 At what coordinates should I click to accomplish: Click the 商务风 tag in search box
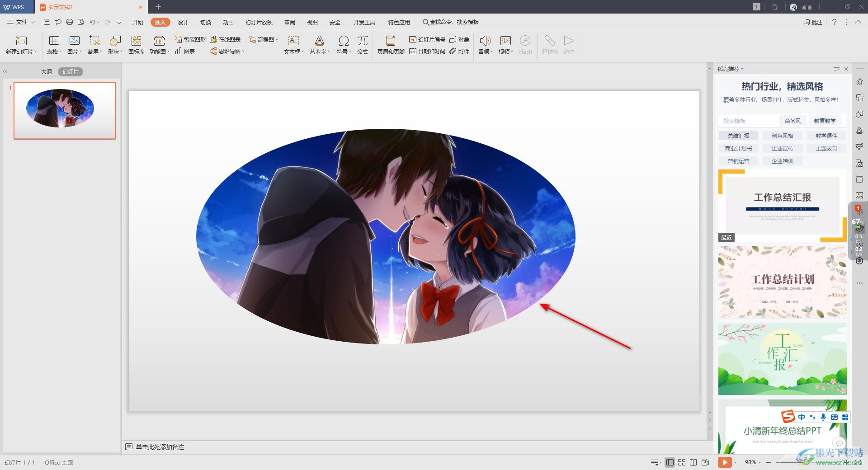[x=793, y=121]
